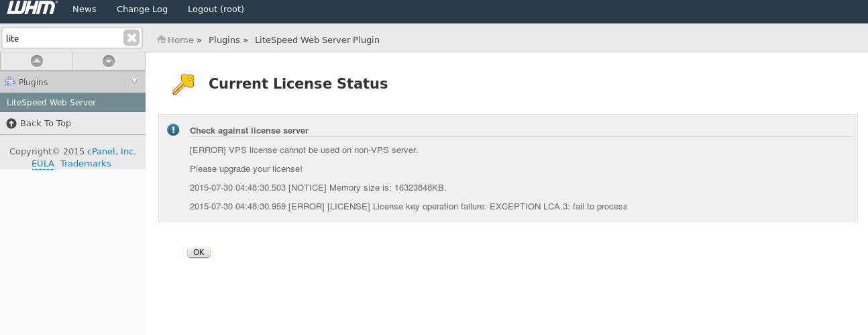Open the cPanel, Inc. link
Viewport: 868px width, 335px height.
[111, 152]
